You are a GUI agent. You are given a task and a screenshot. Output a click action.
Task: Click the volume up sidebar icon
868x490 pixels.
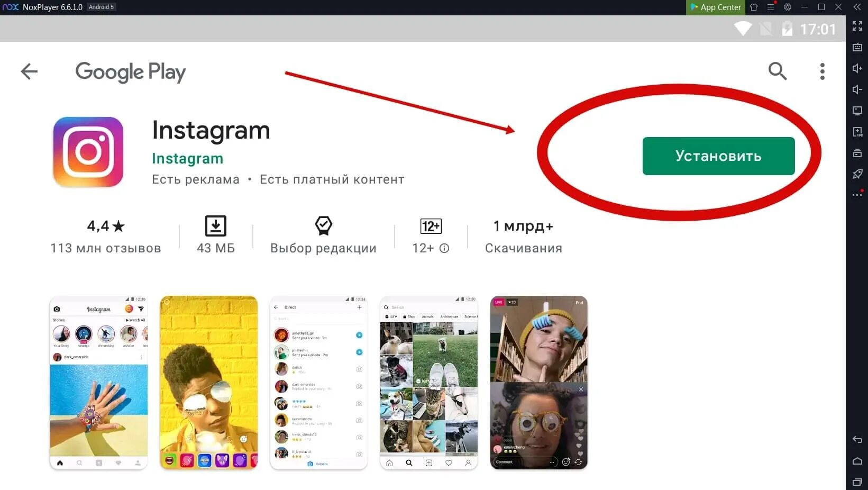[x=857, y=68]
